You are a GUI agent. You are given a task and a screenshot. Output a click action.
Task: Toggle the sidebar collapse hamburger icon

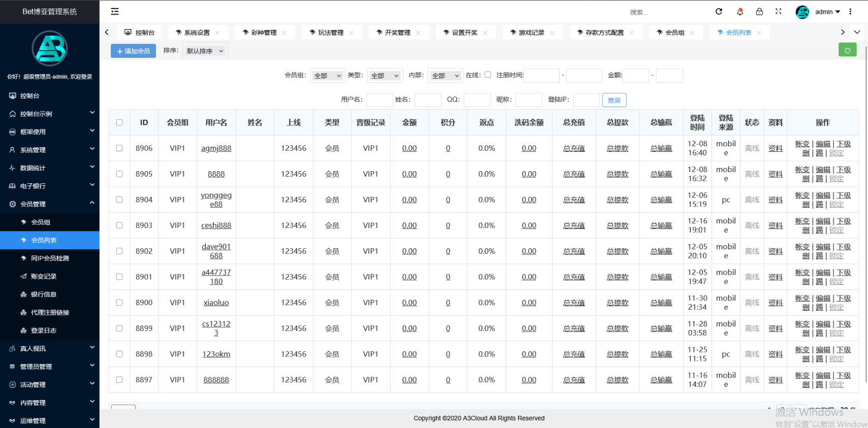[115, 11]
